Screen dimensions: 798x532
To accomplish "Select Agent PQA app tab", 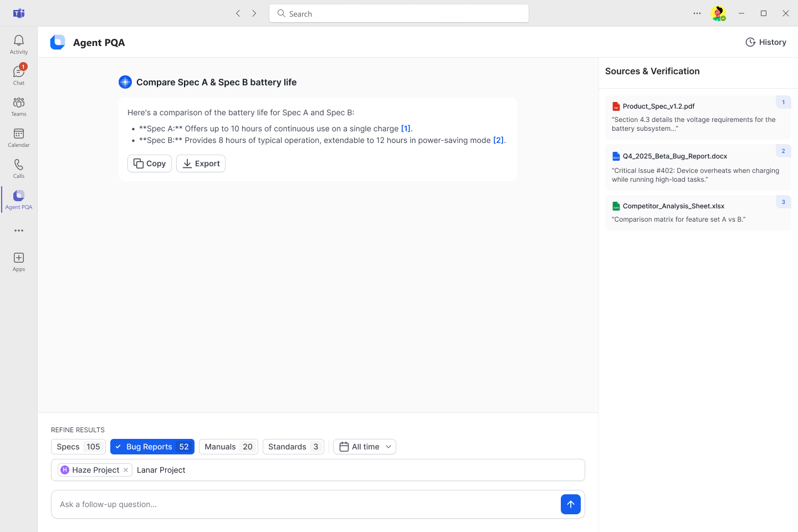I will (x=19, y=199).
